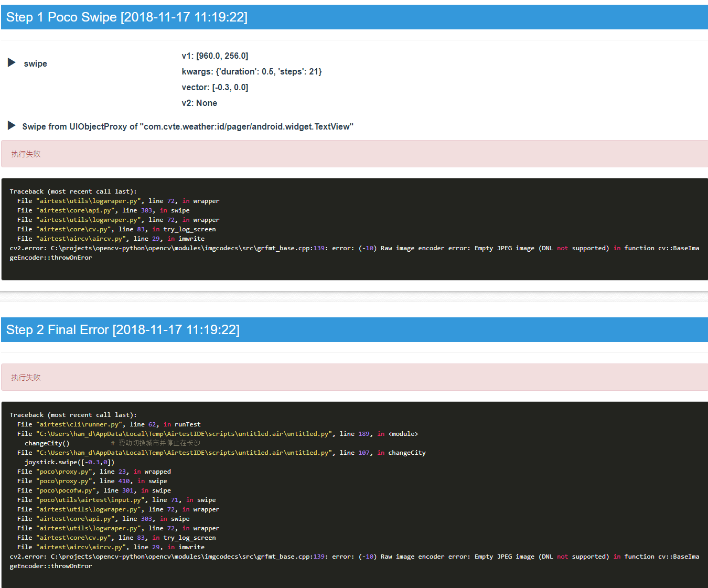Viewport: 708px width, 588px height.
Task: Click the "vector: [-0.3, 0.0]" line
Action: [215, 87]
